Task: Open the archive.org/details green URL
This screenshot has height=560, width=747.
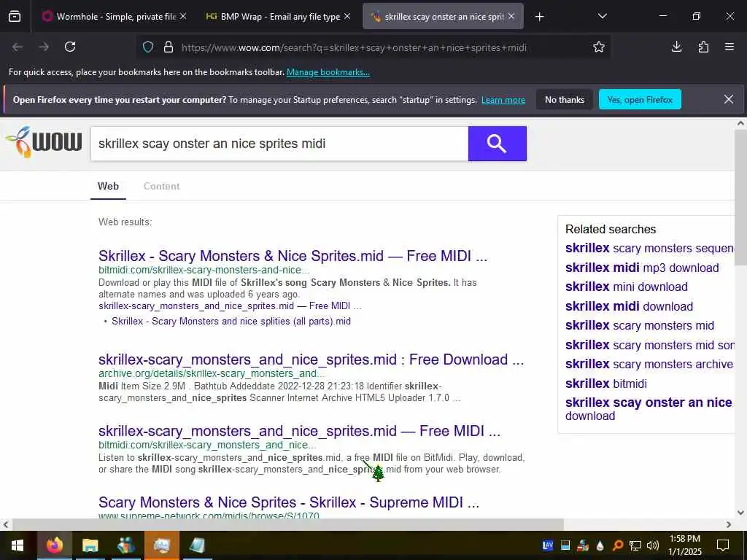Action: coord(212,373)
